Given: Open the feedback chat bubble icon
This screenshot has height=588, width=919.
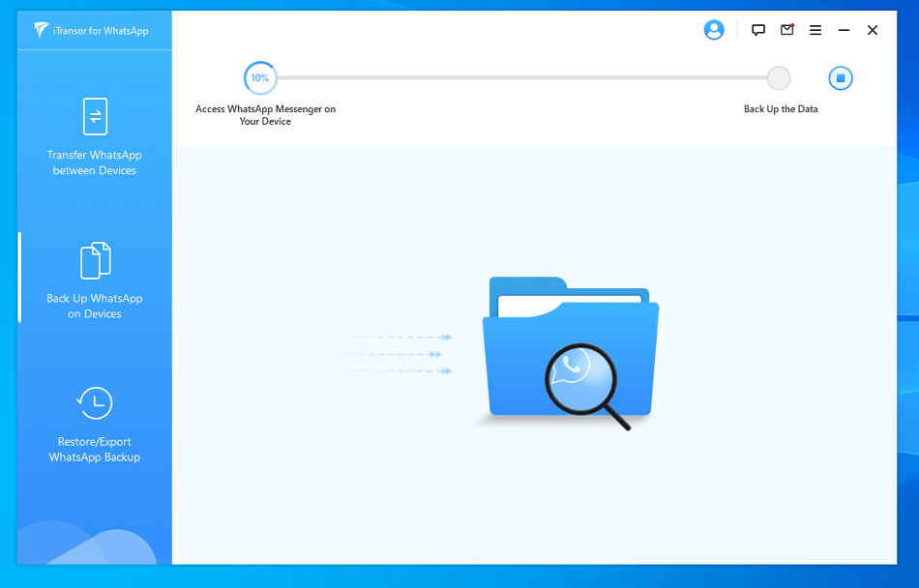Looking at the screenshot, I should [x=758, y=30].
